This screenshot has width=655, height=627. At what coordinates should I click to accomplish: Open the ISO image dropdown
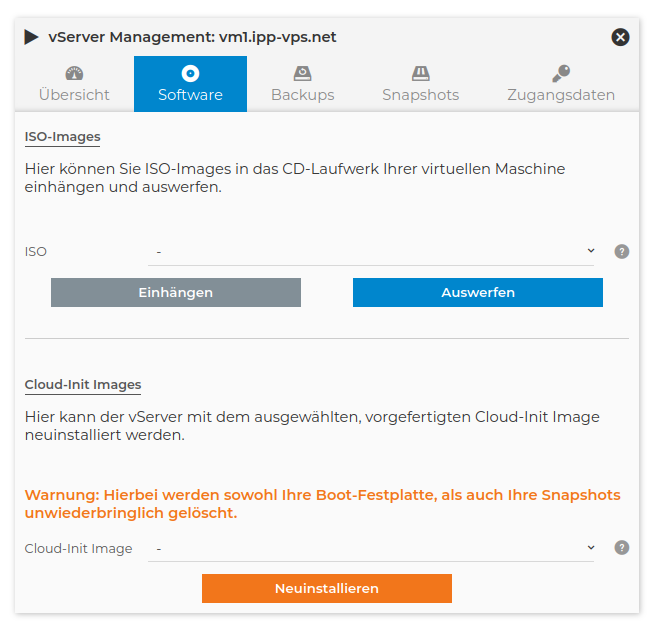pos(371,252)
